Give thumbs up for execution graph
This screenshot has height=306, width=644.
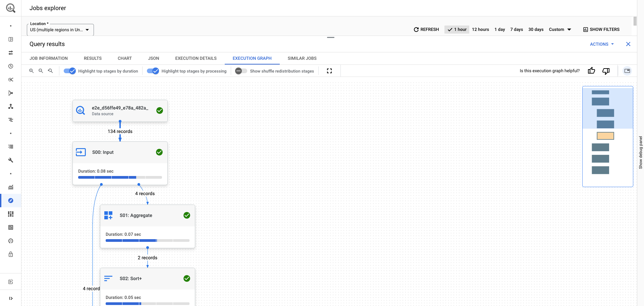[591, 71]
